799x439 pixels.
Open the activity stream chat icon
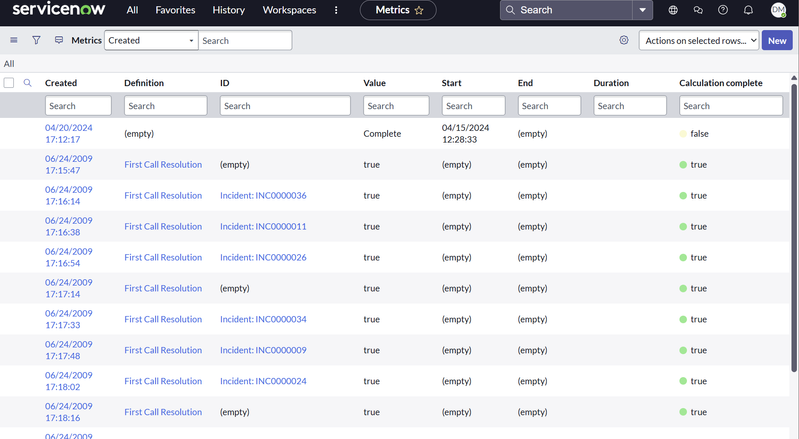59,40
